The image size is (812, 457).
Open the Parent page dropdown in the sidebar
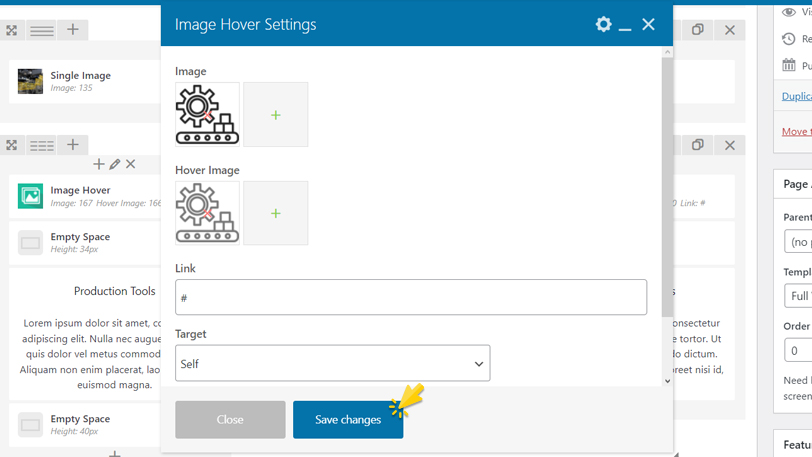click(798, 242)
